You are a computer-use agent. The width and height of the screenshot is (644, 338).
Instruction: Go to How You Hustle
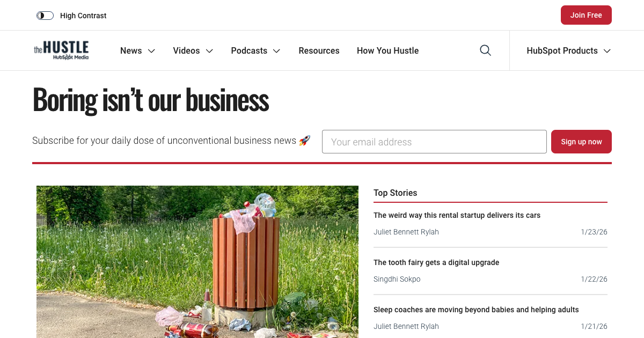pos(387,50)
